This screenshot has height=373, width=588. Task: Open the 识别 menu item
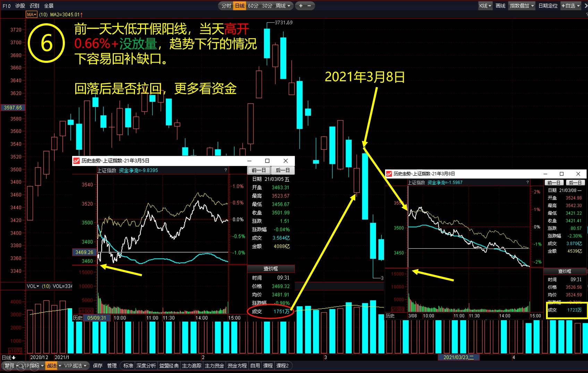(x=34, y=6)
